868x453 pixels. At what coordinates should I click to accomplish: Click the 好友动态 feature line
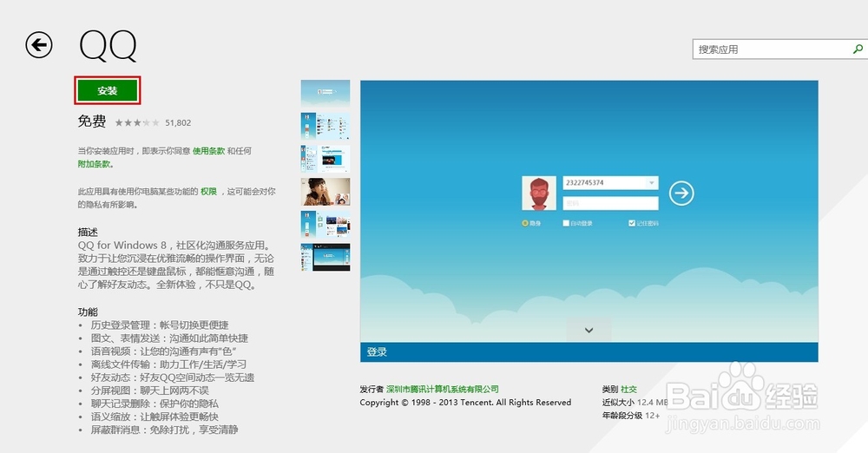(173, 377)
